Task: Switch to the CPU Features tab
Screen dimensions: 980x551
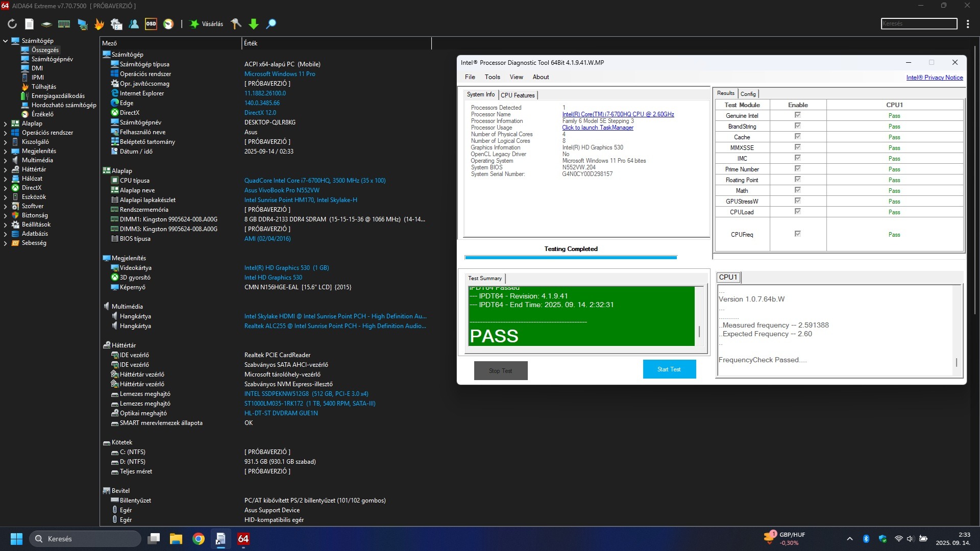Action: coord(518,95)
